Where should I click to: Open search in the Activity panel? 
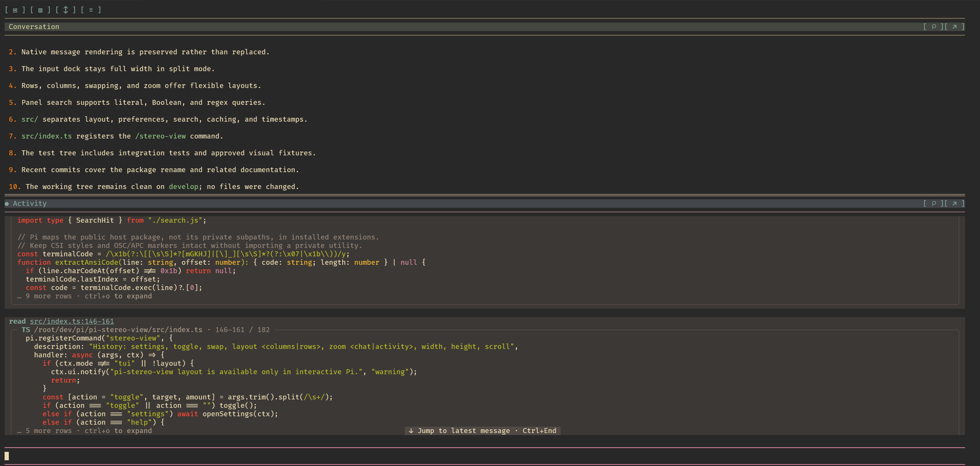coord(934,204)
